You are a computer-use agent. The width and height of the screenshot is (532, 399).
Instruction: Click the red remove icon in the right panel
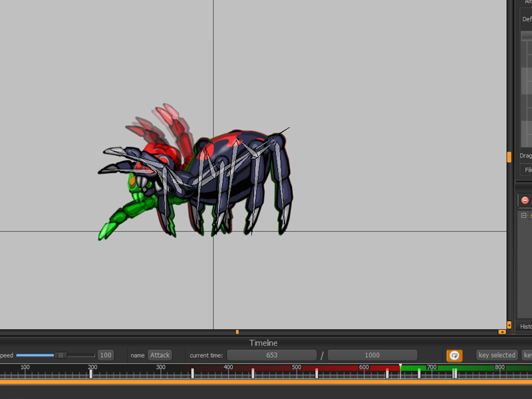[x=524, y=199]
